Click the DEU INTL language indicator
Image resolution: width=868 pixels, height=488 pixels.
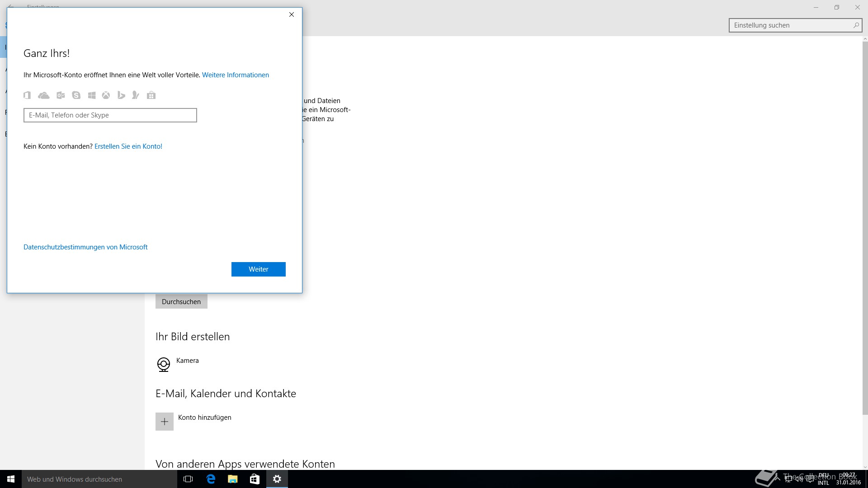coord(824,479)
